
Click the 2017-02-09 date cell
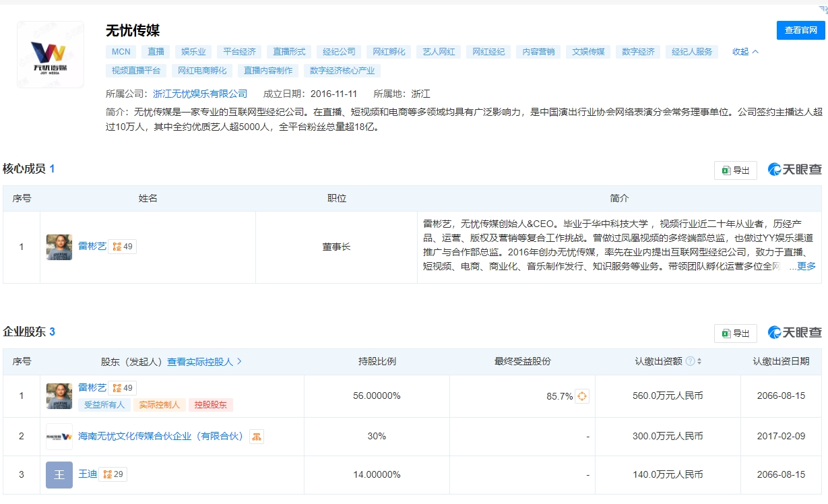[x=781, y=437]
